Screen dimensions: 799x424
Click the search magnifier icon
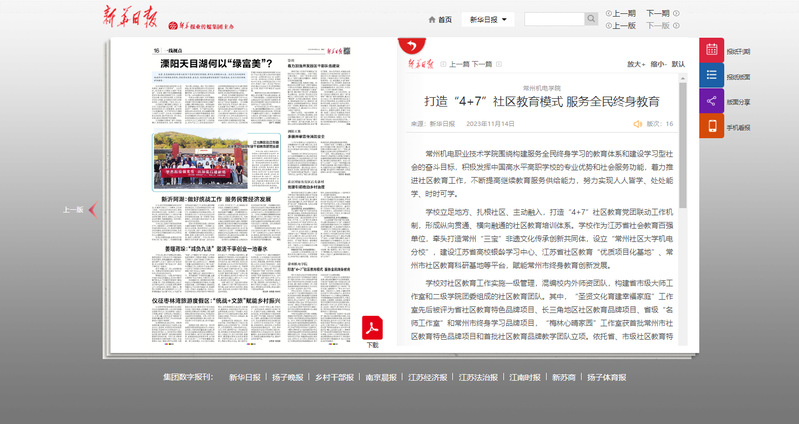(591, 19)
